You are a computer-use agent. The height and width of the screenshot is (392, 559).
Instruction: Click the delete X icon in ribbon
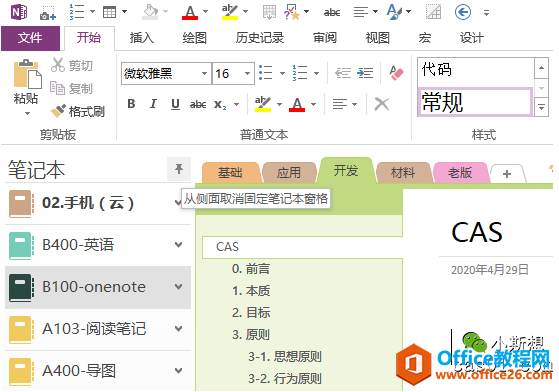pyautogui.click(x=381, y=104)
